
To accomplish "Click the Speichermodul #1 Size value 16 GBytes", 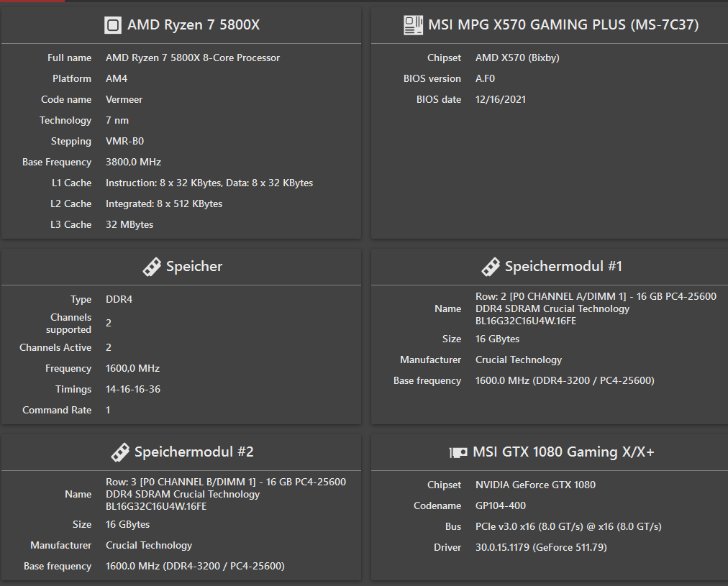I will (x=497, y=339).
